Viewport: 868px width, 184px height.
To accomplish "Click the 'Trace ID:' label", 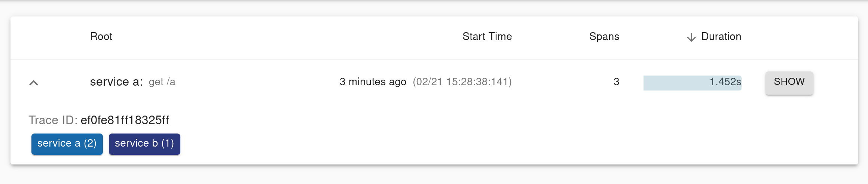I will [53, 120].
